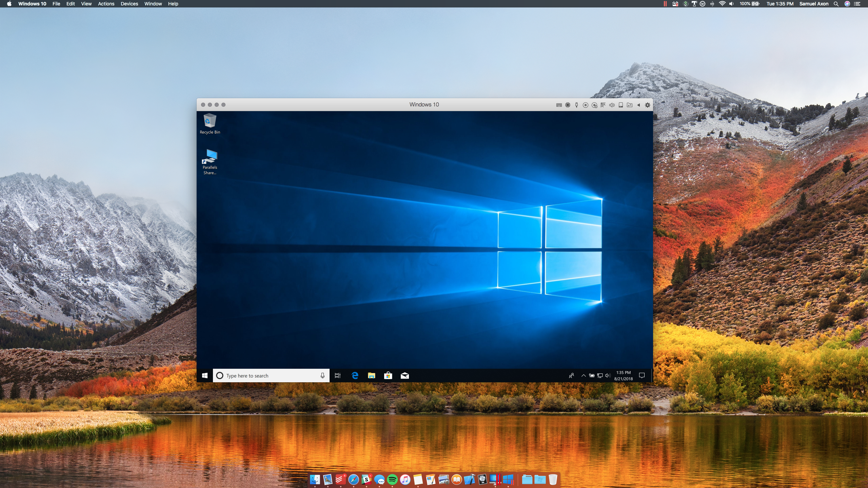Open the Windows clock showing 1:35 PM
Screen dimensions: 868x488
click(624, 375)
